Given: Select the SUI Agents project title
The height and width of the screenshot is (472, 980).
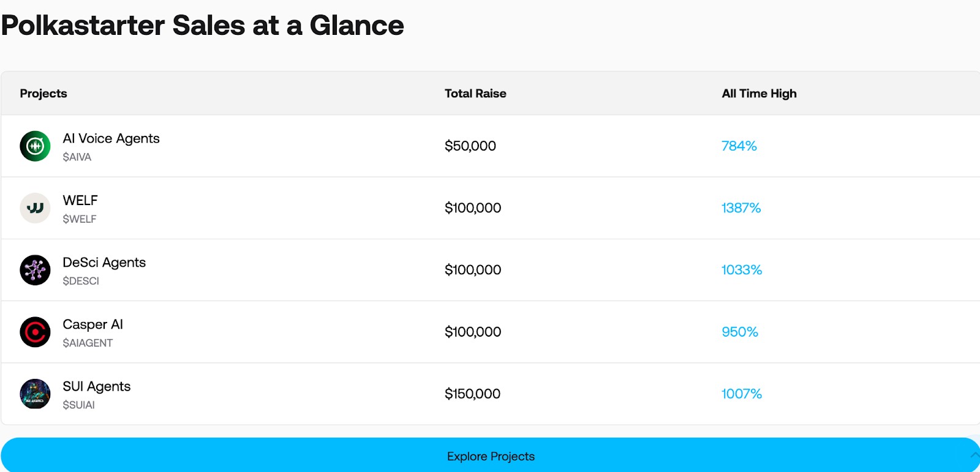Looking at the screenshot, I should coord(97,386).
